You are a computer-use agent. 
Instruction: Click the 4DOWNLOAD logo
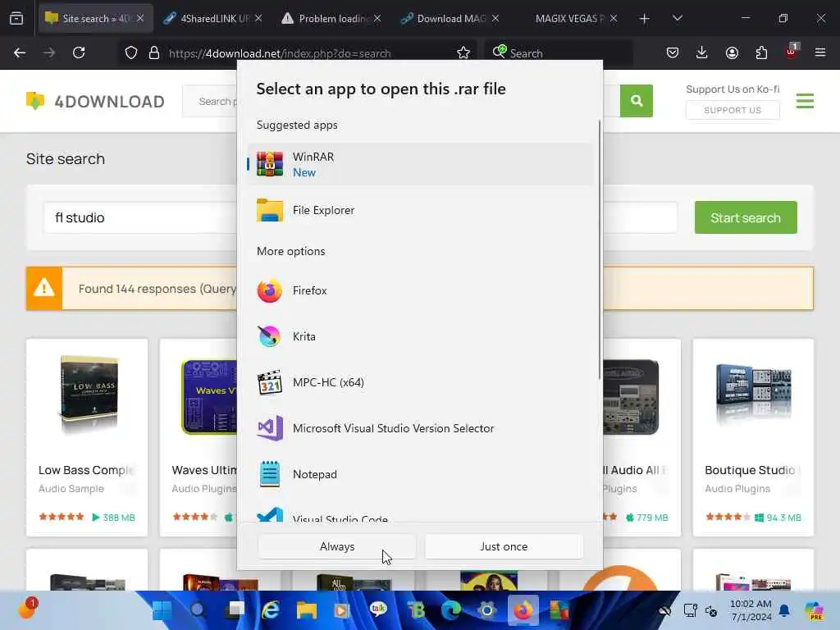coord(95,101)
